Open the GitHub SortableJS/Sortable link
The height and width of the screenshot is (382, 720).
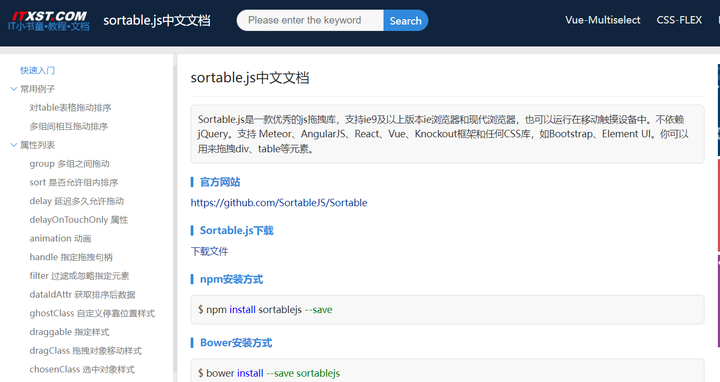coord(279,203)
